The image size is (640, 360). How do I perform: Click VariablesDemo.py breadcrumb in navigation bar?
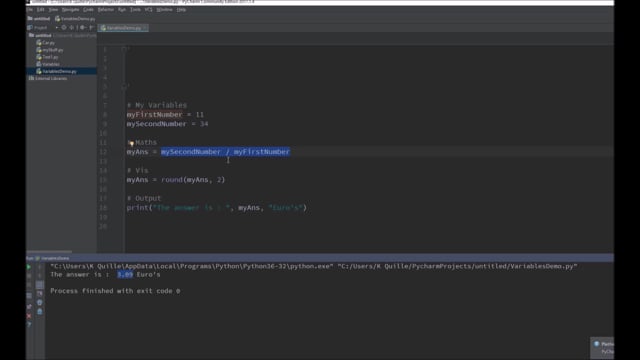point(75,19)
